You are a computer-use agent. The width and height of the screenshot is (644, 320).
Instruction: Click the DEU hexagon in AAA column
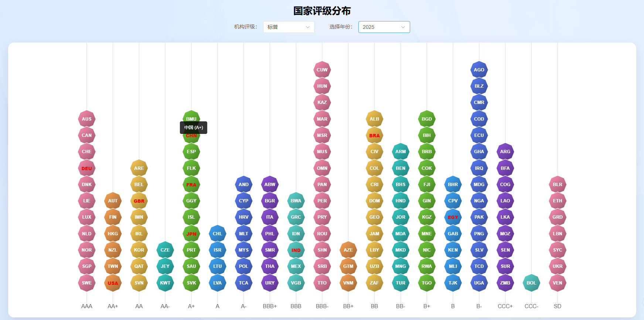click(x=87, y=168)
